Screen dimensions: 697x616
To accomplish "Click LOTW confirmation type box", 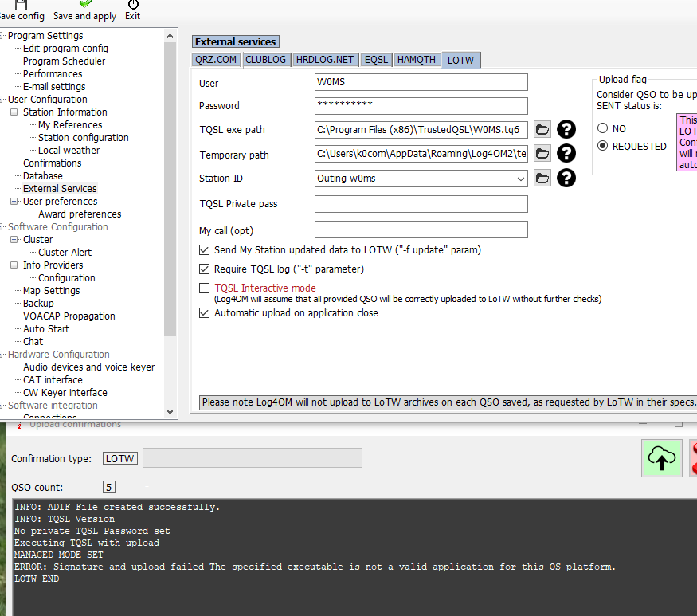I will [x=120, y=458].
